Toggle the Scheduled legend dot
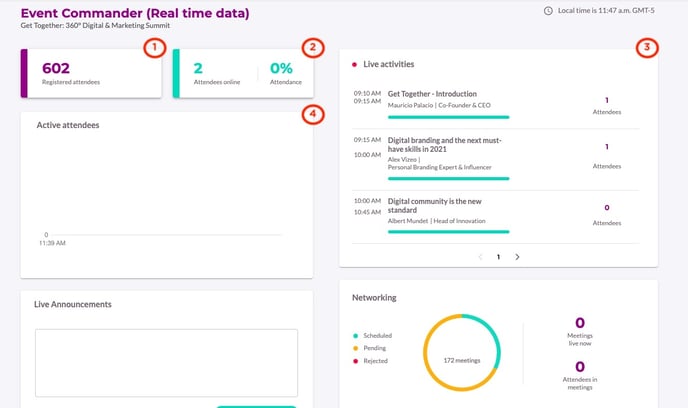The width and height of the screenshot is (688, 408). tap(356, 335)
